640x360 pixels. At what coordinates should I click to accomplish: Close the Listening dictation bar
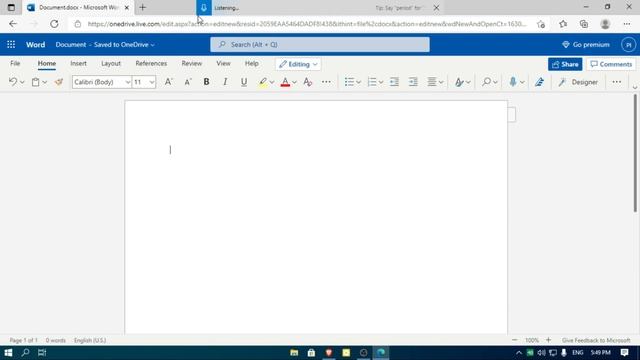(436, 8)
